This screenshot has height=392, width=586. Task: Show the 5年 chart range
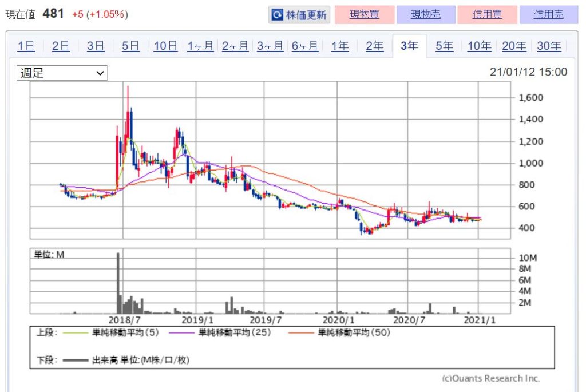[444, 47]
